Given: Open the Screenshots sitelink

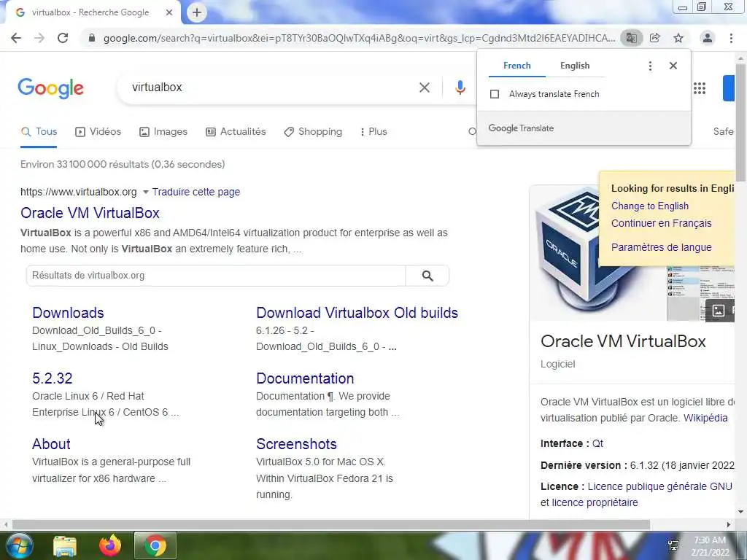Looking at the screenshot, I should tap(296, 444).
